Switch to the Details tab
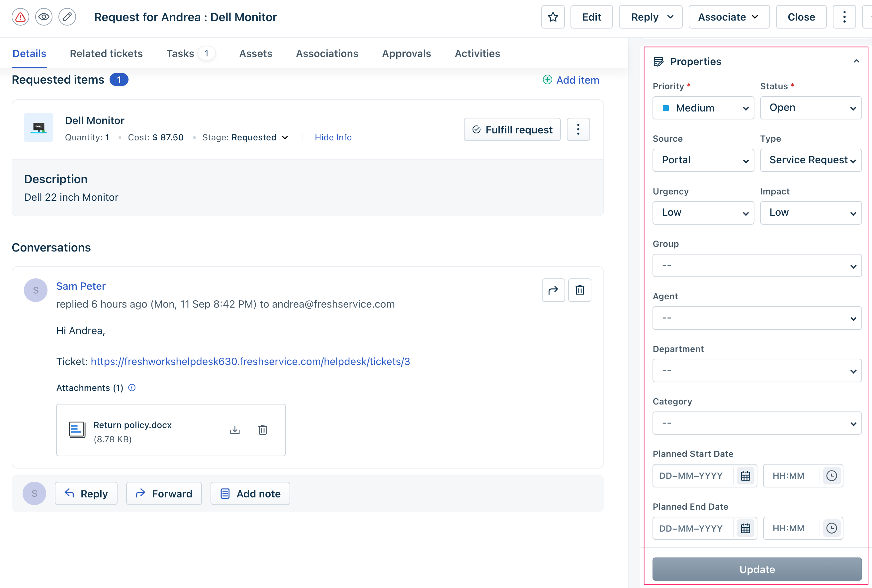This screenshot has height=588, width=872. [x=29, y=54]
